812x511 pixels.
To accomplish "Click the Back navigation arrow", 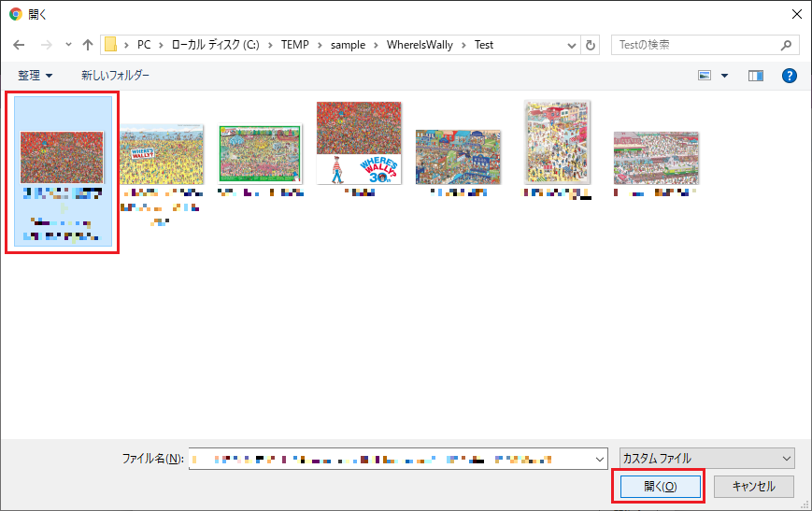I will tap(19, 45).
